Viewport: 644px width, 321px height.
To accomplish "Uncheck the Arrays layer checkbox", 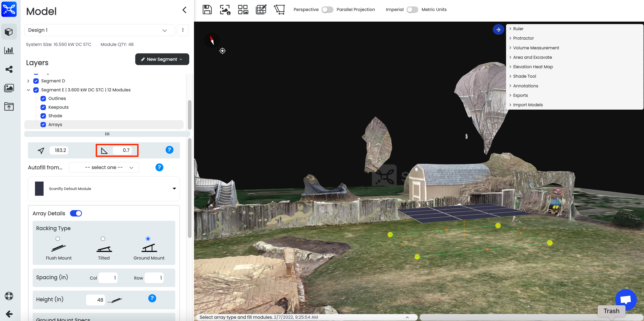I will tap(43, 125).
